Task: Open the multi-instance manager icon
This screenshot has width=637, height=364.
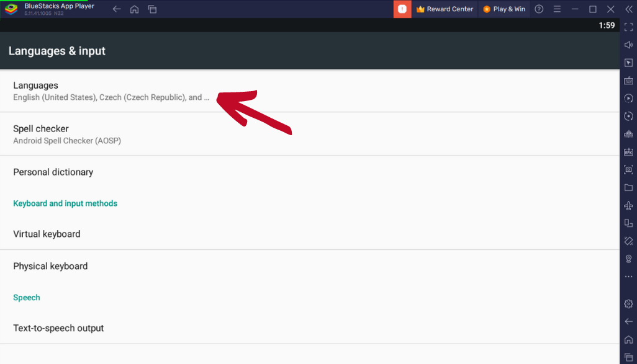Action: coord(628,134)
